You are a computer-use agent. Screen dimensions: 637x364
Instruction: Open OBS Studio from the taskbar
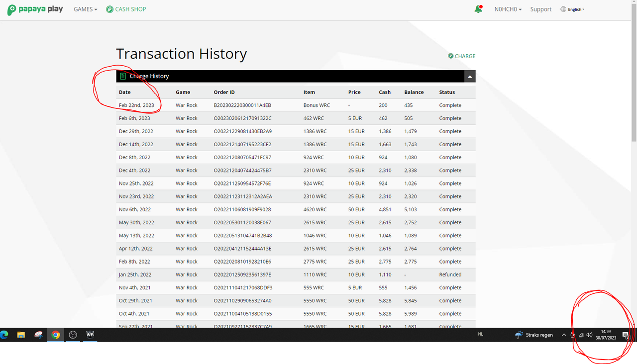(x=73, y=335)
